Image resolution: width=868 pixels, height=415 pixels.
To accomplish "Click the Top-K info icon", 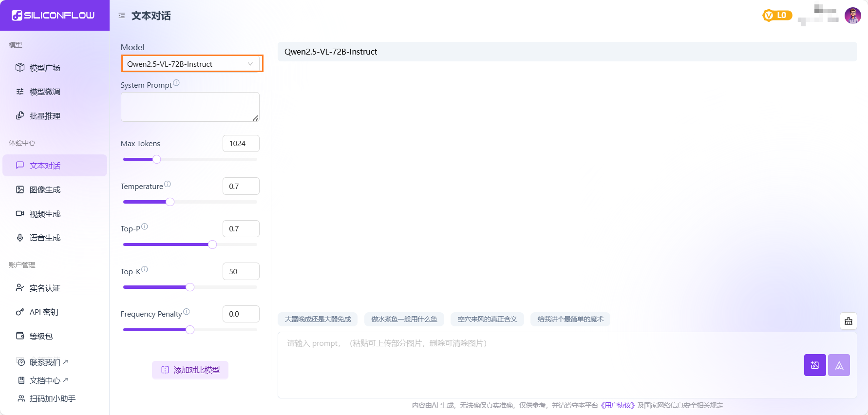I will click(145, 269).
